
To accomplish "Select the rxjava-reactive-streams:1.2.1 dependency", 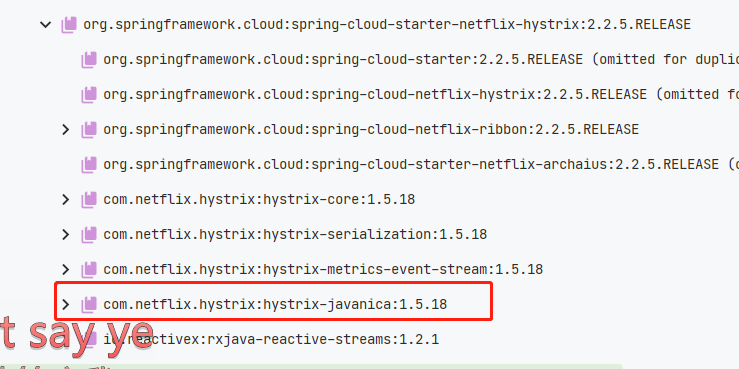I will tap(271, 339).
